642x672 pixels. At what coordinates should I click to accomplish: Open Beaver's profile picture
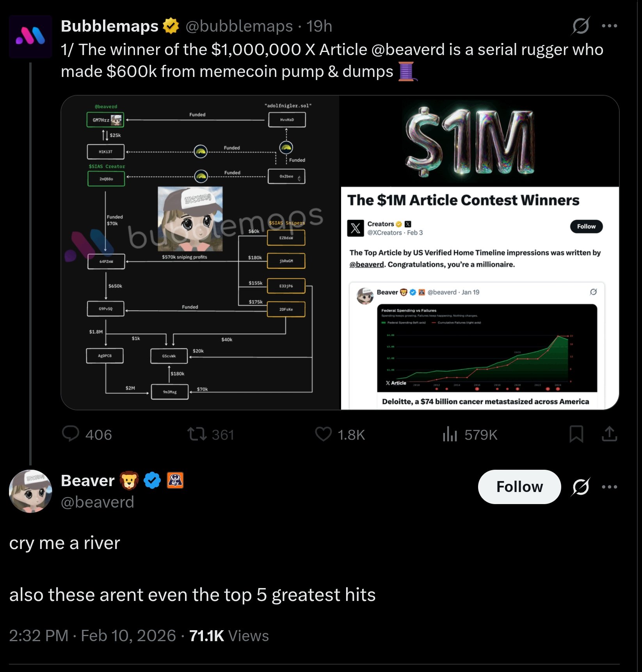(x=30, y=491)
